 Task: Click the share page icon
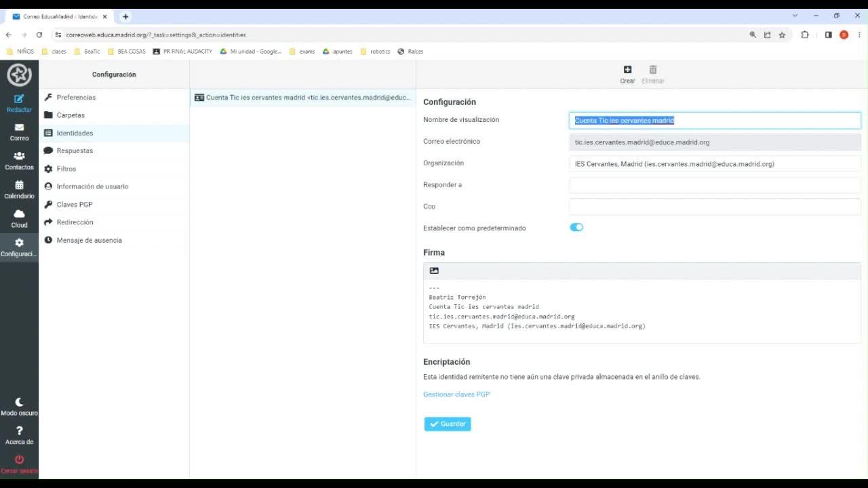768,35
